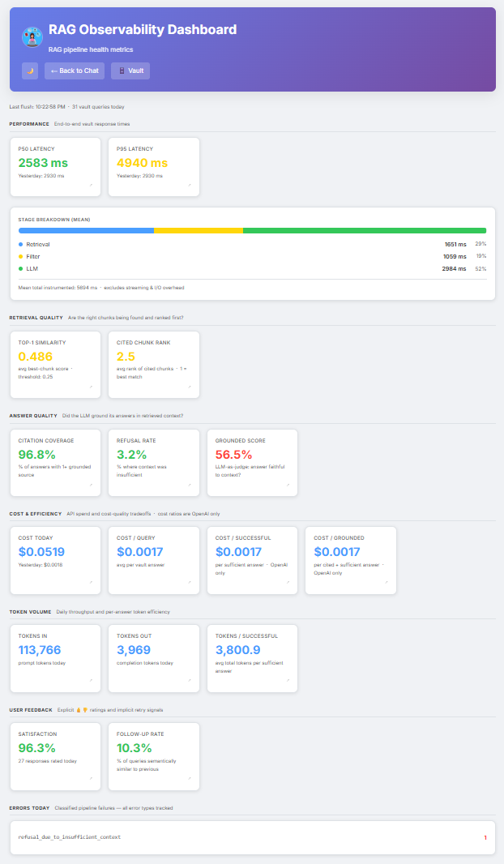Screen dimensions: 504x864
Task: Click the blue Retrieval segment of stage bar
Action: (x=86, y=231)
